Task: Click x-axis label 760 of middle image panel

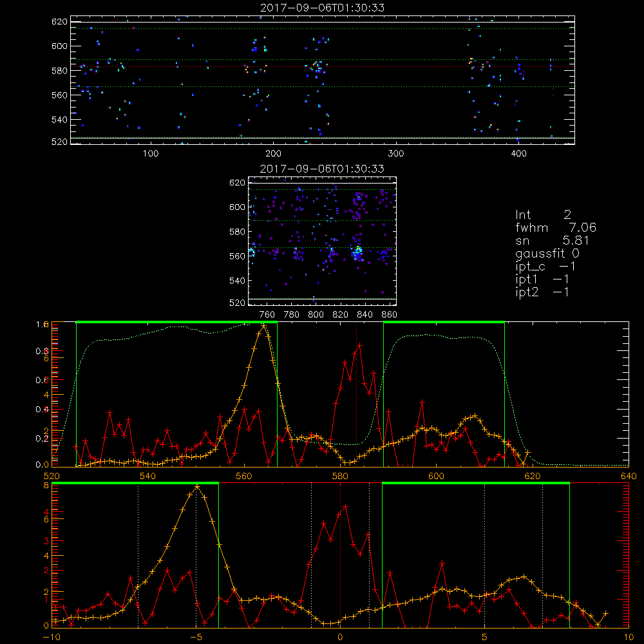Action: (x=267, y=315)
